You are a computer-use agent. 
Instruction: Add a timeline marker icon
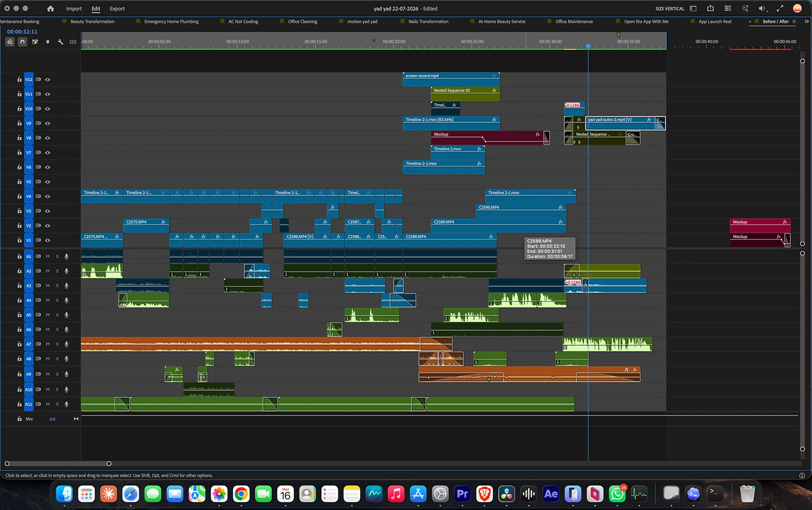tap(48, 42)
